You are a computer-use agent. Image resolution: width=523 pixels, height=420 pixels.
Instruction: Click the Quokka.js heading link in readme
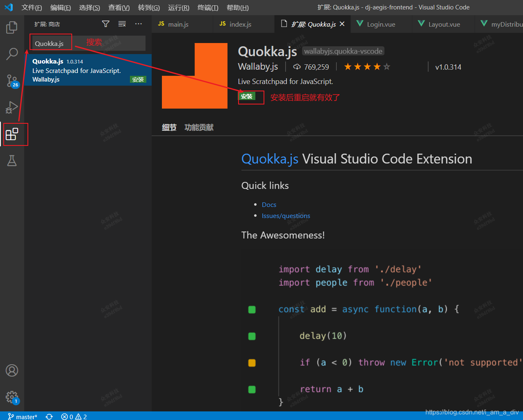(270, 159)
